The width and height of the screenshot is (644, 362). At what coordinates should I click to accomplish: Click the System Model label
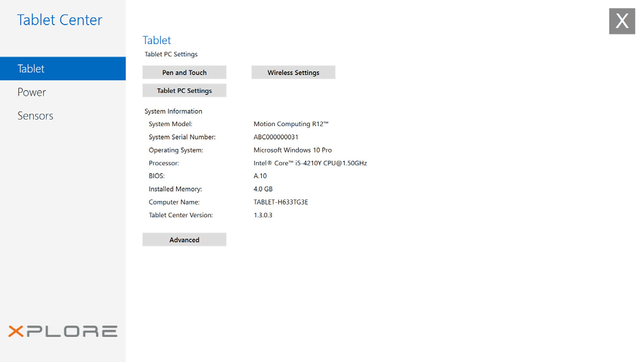pyautogui.click(x=170, y=124)
